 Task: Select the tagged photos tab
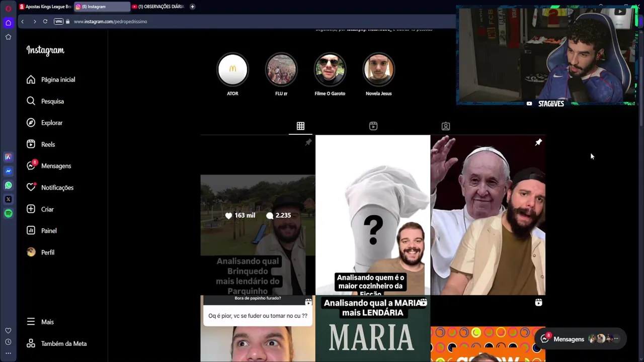tap(446, 126)
